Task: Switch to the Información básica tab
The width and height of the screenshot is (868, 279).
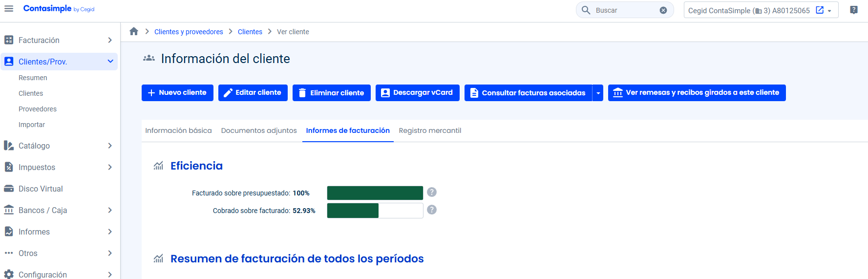Action: pyautogui.click(x=178, y=130)
